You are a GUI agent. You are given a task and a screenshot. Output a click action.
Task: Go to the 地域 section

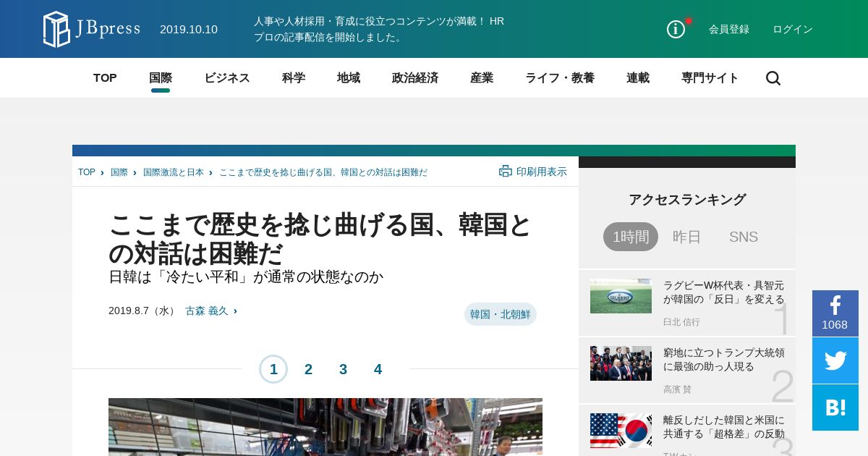point(349,78)
